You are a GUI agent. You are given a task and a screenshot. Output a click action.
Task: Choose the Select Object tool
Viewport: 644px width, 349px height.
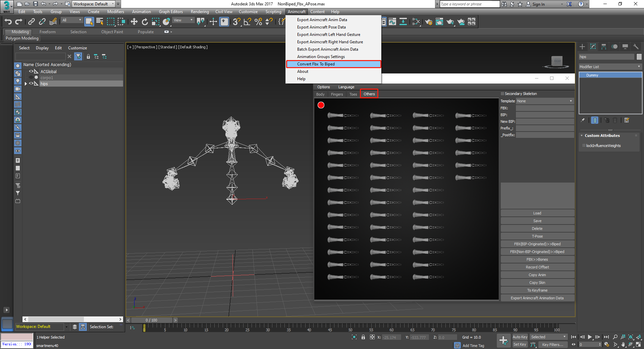tap(89, 22)
